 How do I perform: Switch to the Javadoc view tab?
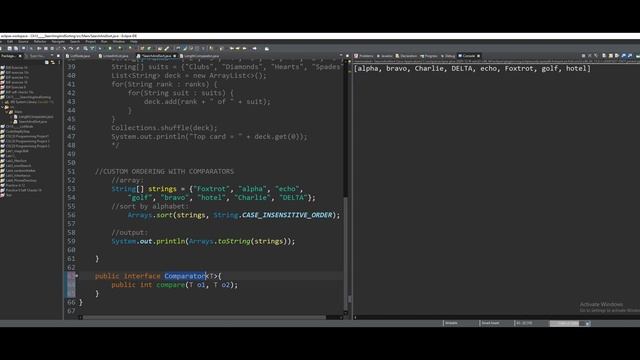[x=384, y=56]
